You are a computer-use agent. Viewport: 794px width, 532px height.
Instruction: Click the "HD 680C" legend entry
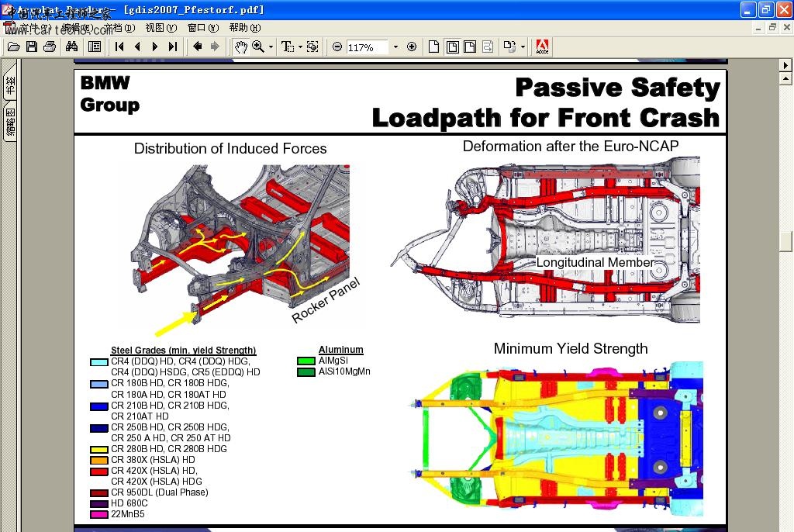click(129, 503)
